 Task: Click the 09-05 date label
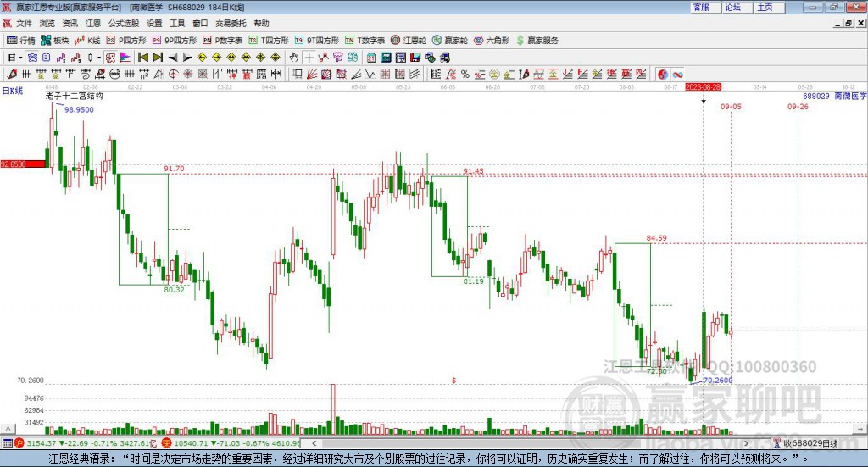[x=731, y=106]
